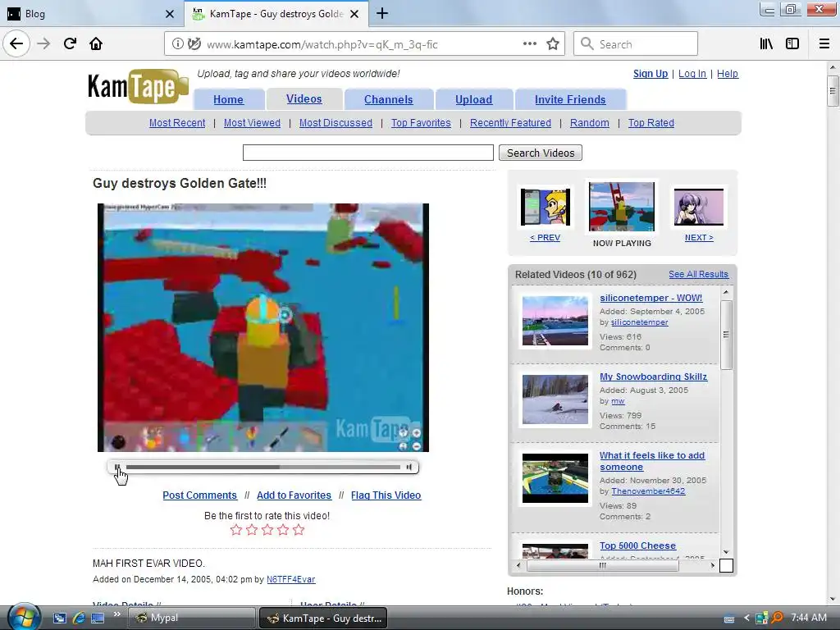This screenshot has width=840, height=630.
Task: Open the browser hamburger menu
Action: pyautogui.click(x=824, y=44)
